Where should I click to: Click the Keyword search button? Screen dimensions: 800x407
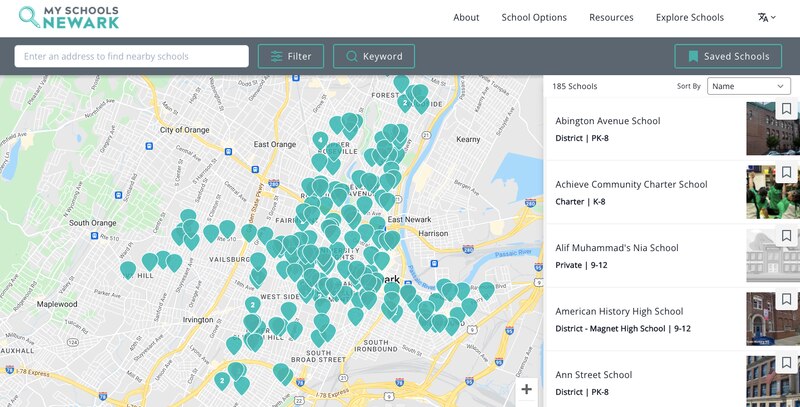click(x=374, y=56)
